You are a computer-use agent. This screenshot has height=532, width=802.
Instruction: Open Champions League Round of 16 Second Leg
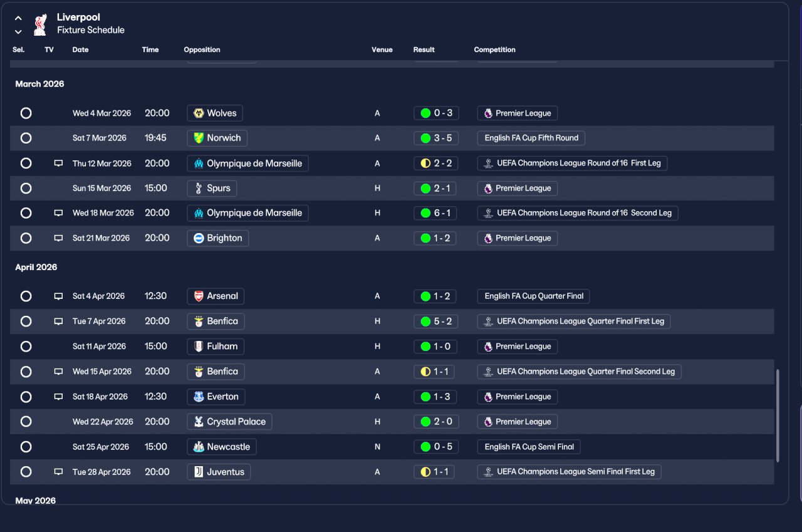[578, 213]
